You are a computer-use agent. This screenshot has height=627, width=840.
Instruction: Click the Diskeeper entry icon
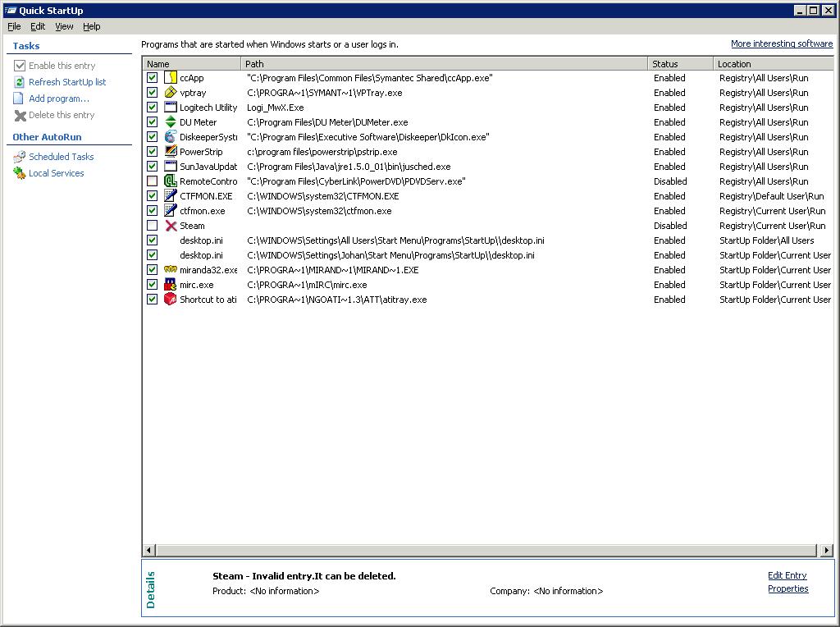click(171, 137)
